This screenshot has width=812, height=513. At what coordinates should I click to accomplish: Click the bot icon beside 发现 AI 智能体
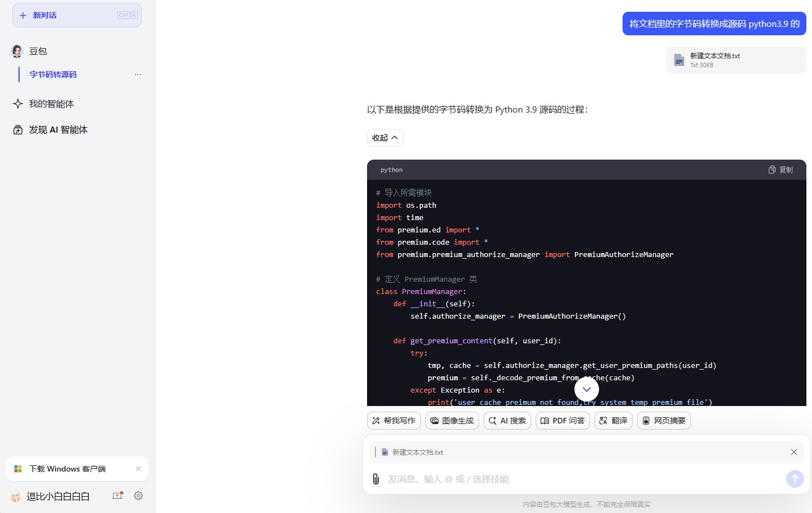pos(18,130)
